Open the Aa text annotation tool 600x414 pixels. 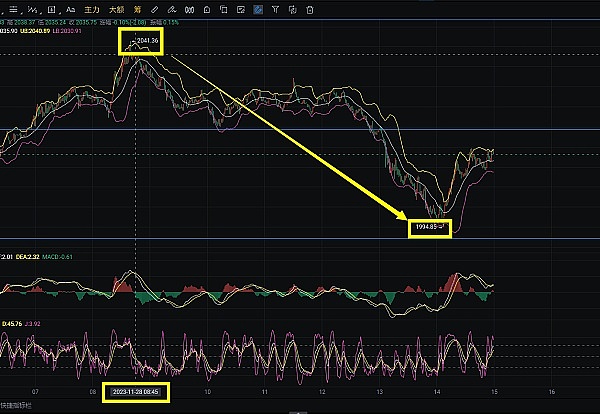pyautogui.click(x=71, y=9)
